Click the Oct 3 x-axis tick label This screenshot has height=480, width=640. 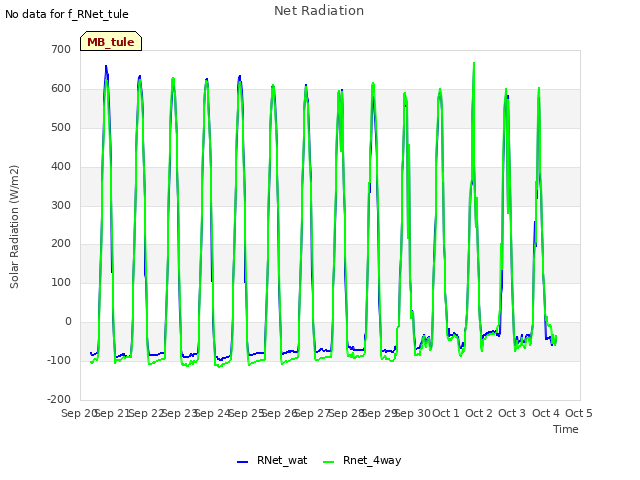512,413
